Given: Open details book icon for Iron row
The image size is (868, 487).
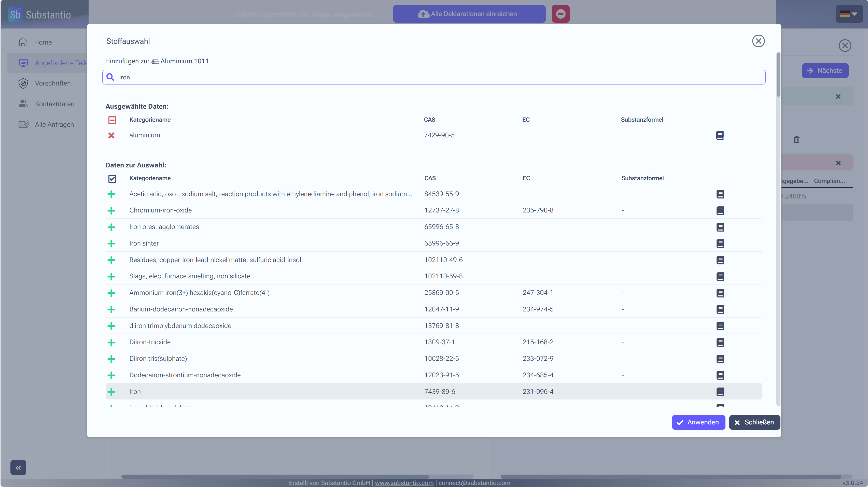Looking at the screenshot, I should point(720,392).
